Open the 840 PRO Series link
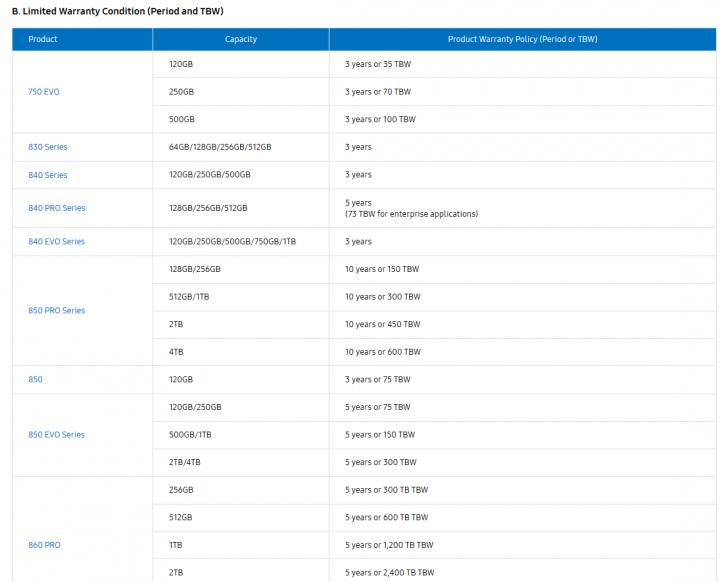Viewport: 720px width, 582px height. (x=56, y=208)
